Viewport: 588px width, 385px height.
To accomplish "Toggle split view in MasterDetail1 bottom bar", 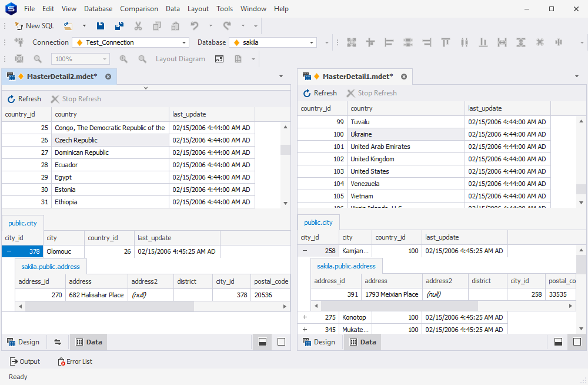I will (x=559, y=342).
